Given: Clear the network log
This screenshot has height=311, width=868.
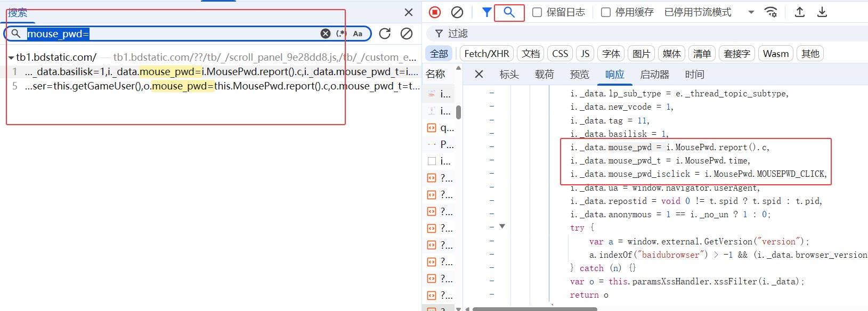Looking at the screenshot, I should [x=457, y=12].
